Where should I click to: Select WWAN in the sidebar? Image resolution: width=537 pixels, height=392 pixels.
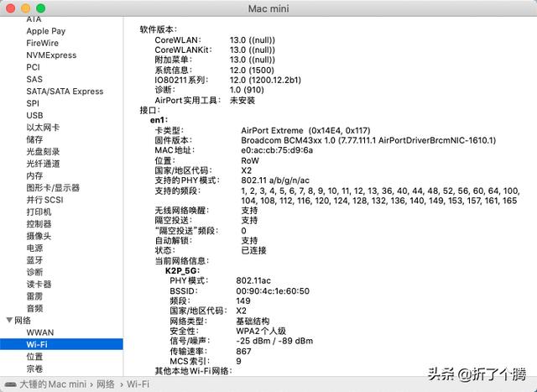[40, 332]
